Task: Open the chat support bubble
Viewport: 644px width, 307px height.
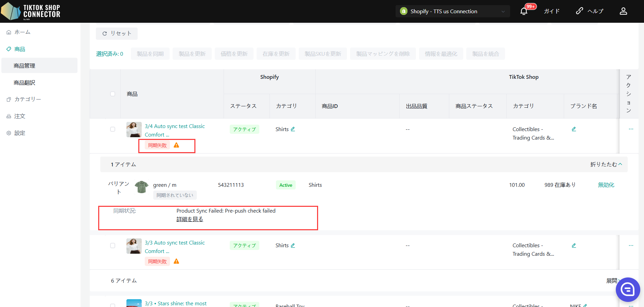Action: [x=628, y=290]
